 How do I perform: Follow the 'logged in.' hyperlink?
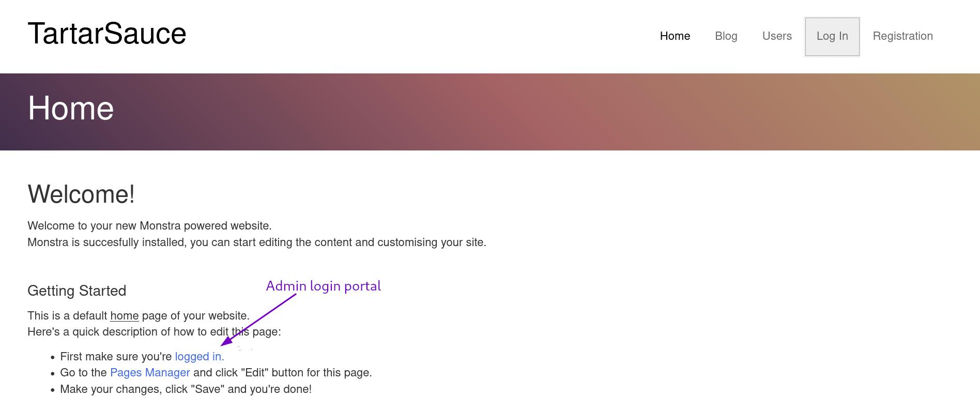point(199,357)
